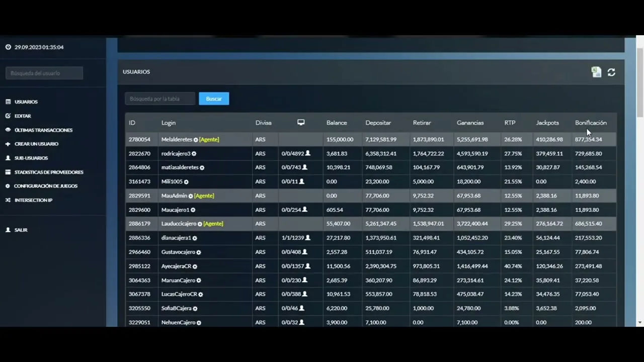Open Últimas Transacciones in sidebar

tap(43, 130)
